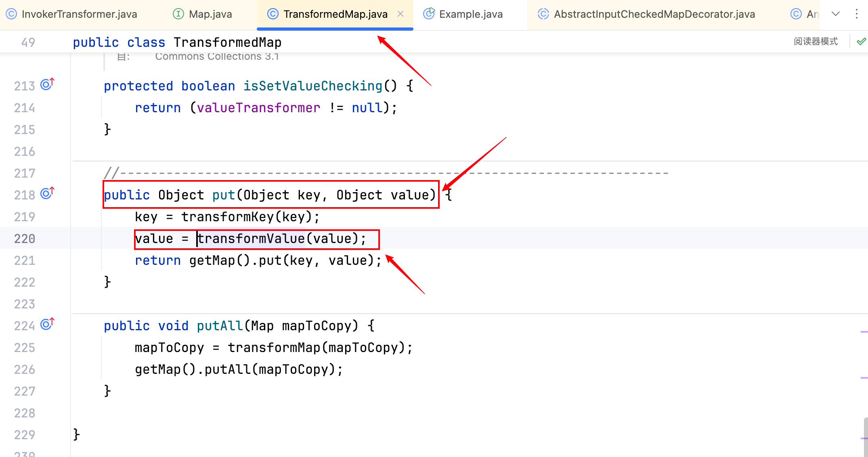Show hidden tabs dropdown chevron

[836, 14]
